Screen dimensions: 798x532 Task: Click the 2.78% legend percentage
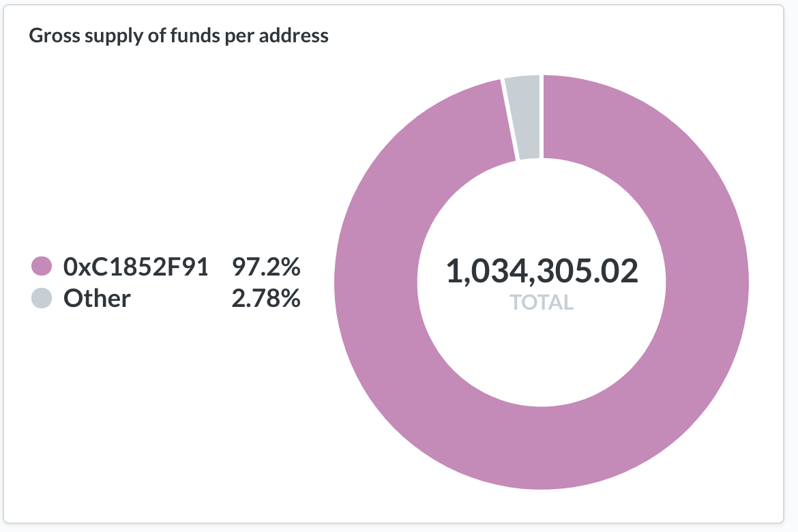(266, 298)
